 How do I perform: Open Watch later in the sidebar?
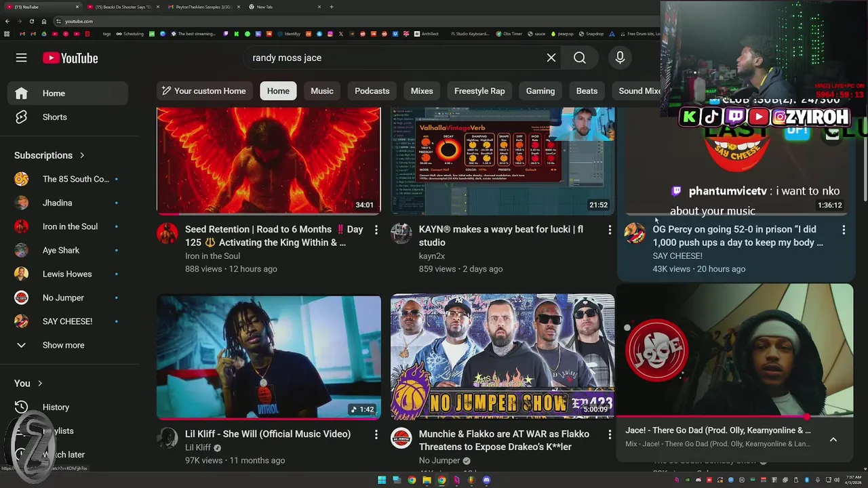[68, 455]
